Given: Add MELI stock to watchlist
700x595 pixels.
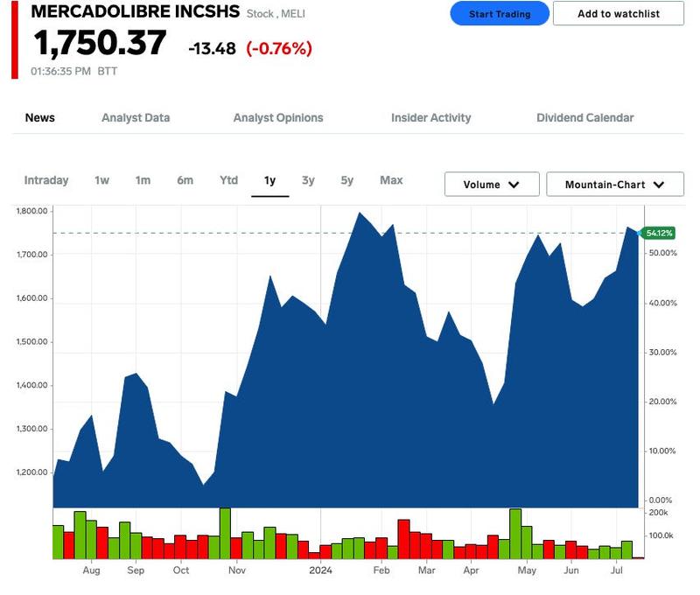Looking at the screenshot, I should (619, 14).
